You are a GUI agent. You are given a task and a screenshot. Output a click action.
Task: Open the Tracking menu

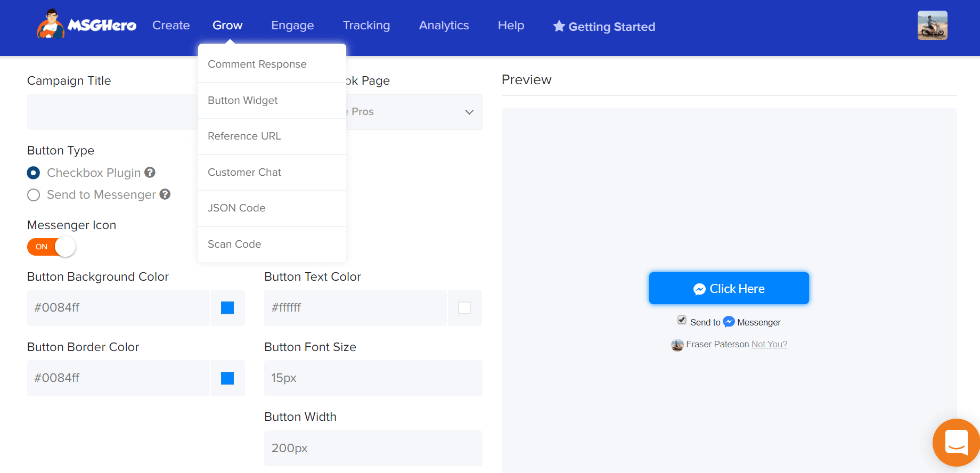pos(366,26)
